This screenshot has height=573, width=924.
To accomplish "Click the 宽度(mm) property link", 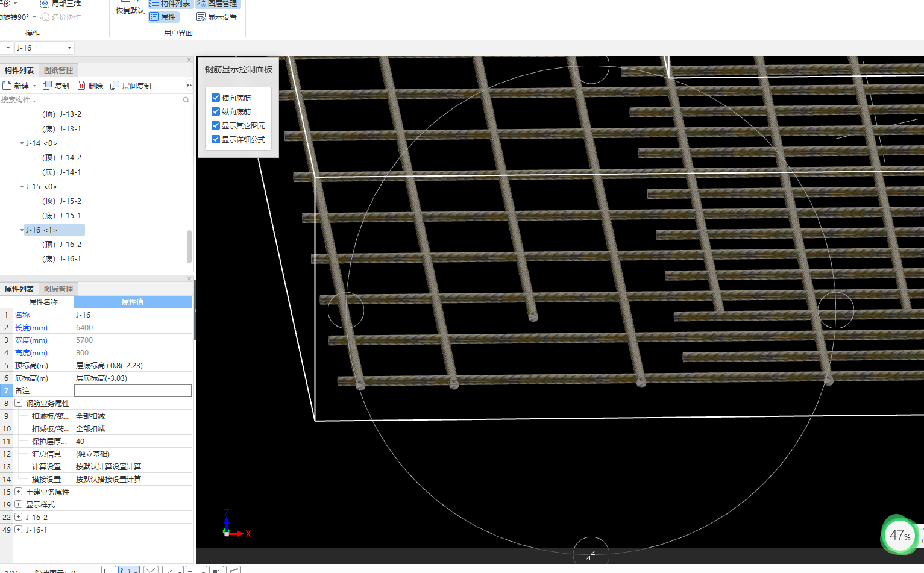I will point(31,340).
